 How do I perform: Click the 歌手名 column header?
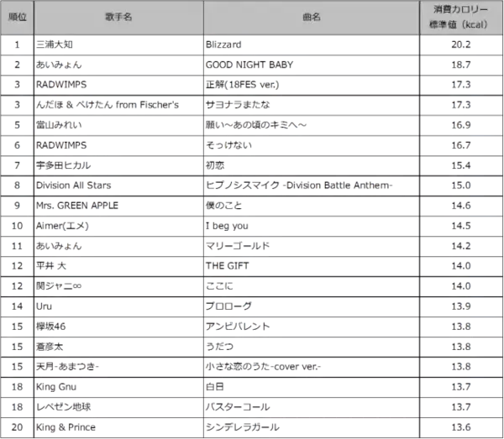(x=118, y=17)
